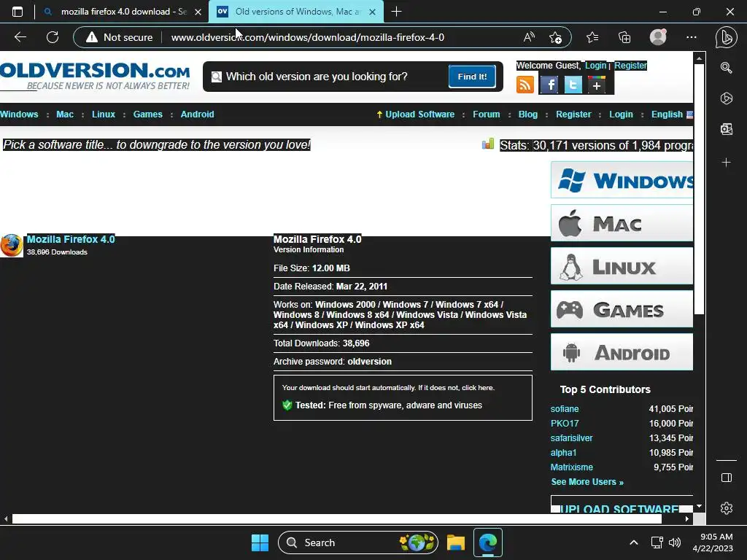Click the Windows category banner button
The width and height of the screenshot is (747, 560).
click(x=622, y=180)
